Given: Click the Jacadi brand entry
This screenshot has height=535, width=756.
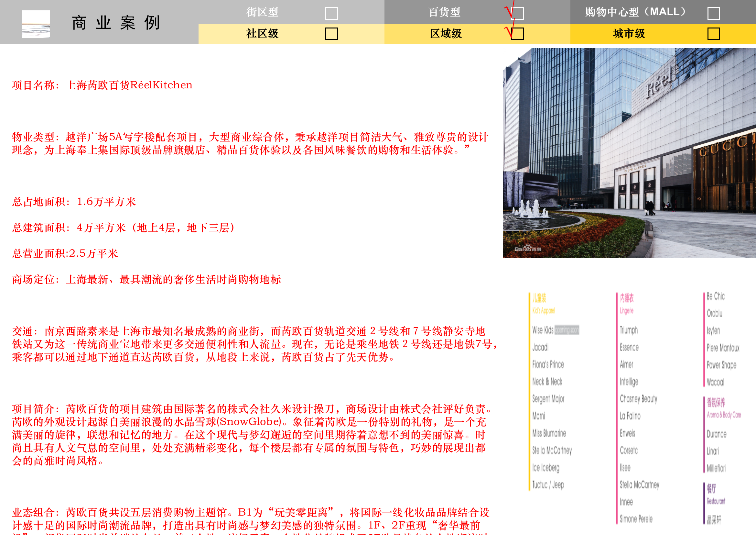Looking at the screenshot, I should 540,347.
